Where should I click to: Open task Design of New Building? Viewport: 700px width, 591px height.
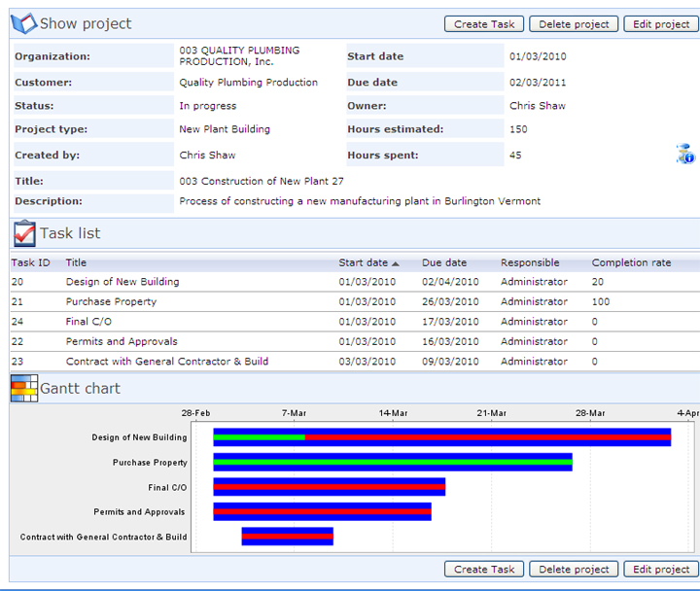[x=122, y=282]
